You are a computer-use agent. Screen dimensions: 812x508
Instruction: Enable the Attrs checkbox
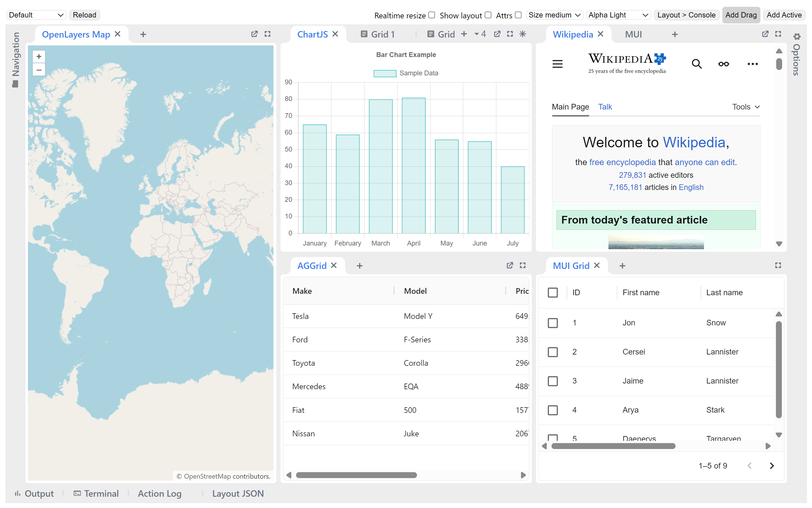click(518, 15)
